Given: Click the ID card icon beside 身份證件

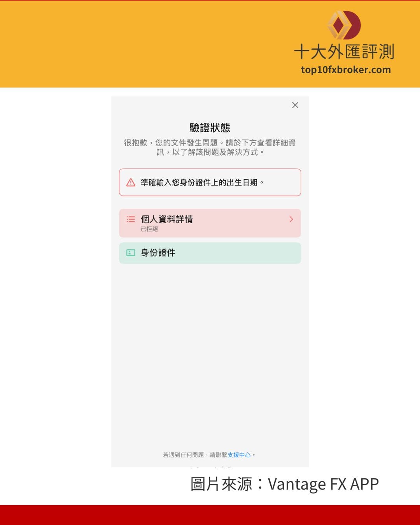Looking at the screenshot, I should click(131, 253).
